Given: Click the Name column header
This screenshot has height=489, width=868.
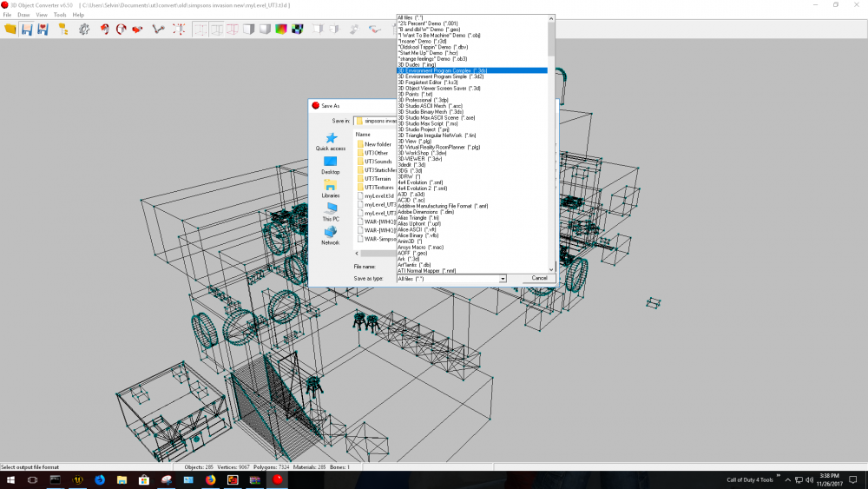Looking at the screenshot, I should point(363,135).
